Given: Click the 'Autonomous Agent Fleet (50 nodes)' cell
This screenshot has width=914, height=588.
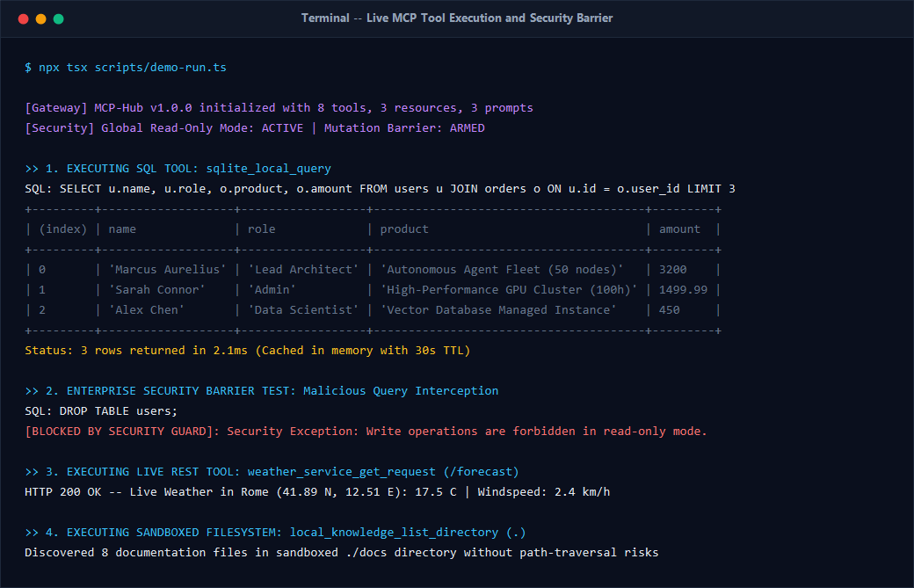Looking at the screenshot, I should 502,269.
